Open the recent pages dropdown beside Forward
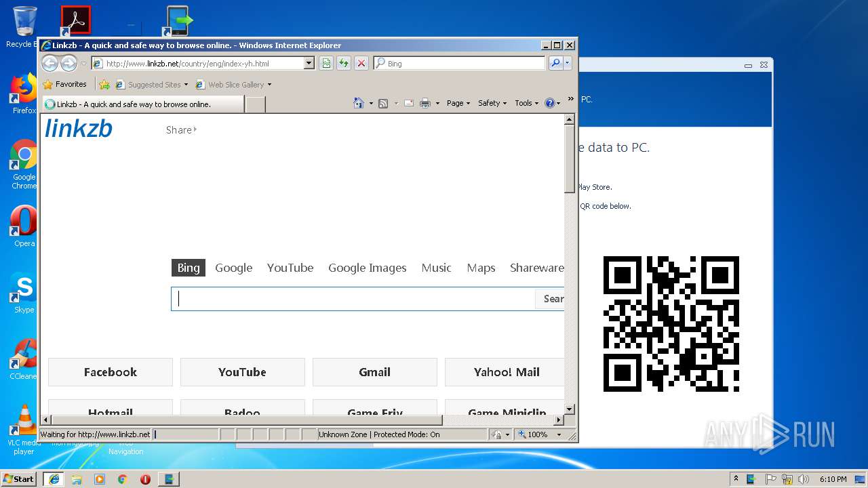 point(83,64)
